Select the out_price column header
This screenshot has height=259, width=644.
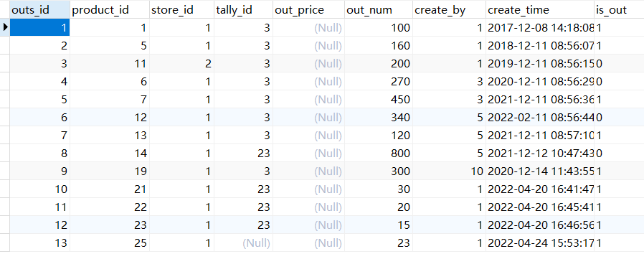[308, 10]
